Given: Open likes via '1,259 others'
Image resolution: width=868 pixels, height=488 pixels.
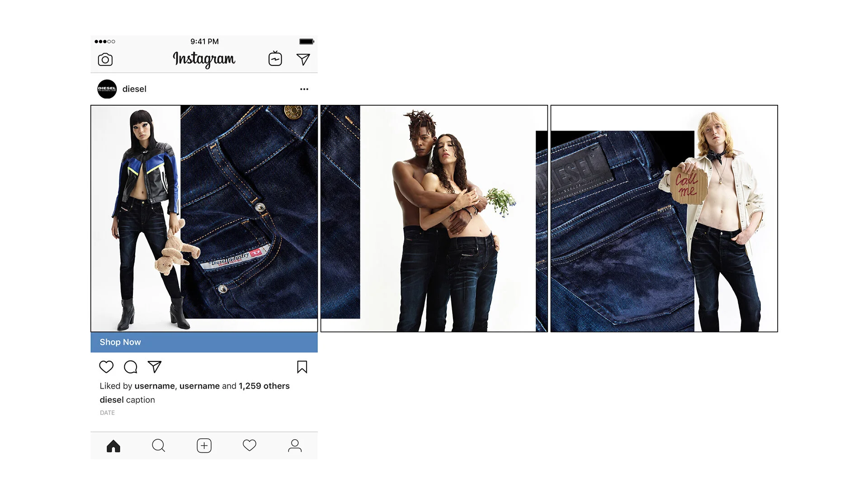Looking at the screenshot, I should tap(264, 386).
